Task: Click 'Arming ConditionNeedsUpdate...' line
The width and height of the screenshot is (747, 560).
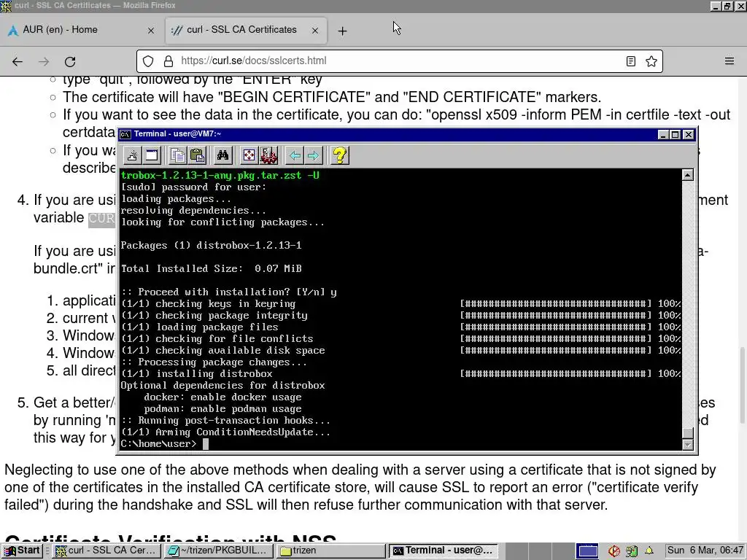Action: click(x=225, y=432)
